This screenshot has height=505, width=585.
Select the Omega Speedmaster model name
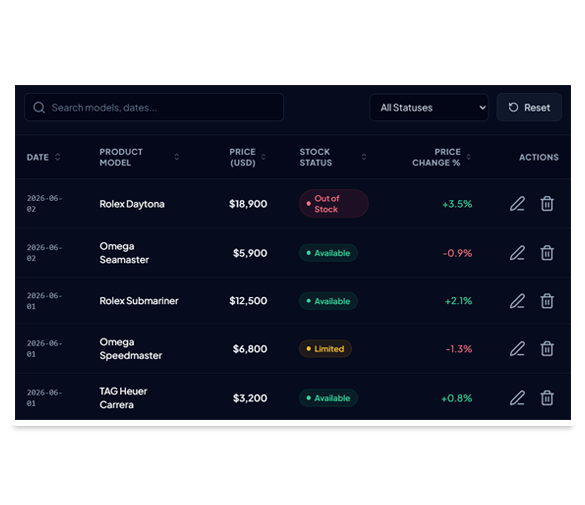(131, 349)
